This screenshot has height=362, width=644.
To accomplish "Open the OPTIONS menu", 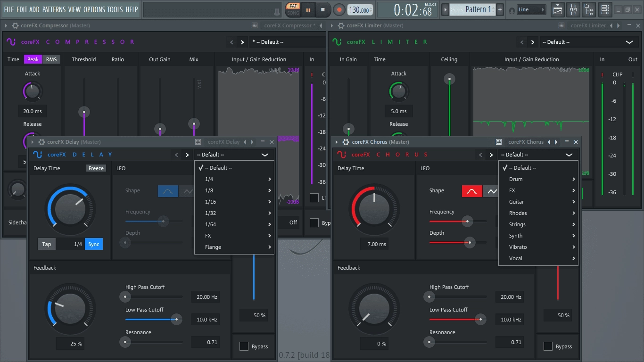I will point(94,9).
